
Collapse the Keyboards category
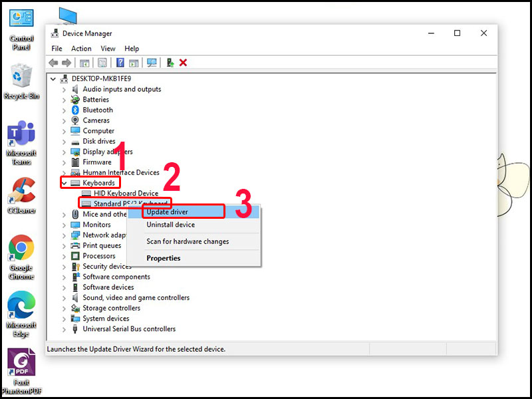64,184
